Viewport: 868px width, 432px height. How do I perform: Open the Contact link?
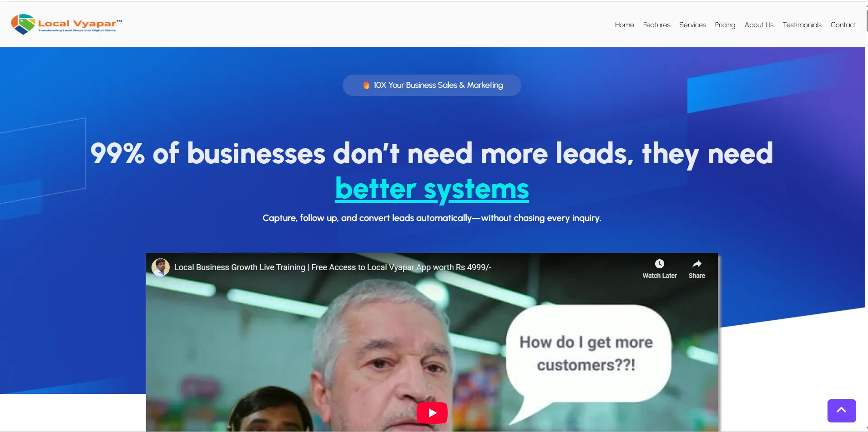click(843, 25)
